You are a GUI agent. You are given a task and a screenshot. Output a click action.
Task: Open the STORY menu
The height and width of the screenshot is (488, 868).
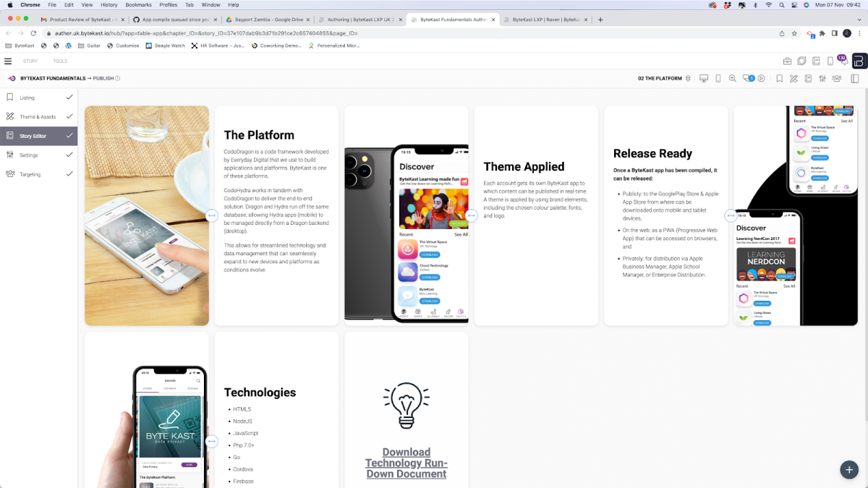click(30, 61)
